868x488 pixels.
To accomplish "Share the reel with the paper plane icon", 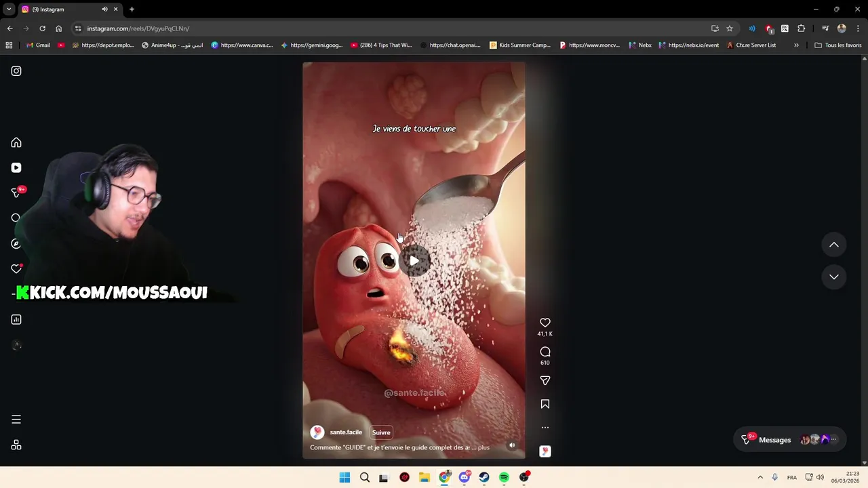I will coord(545,381).
